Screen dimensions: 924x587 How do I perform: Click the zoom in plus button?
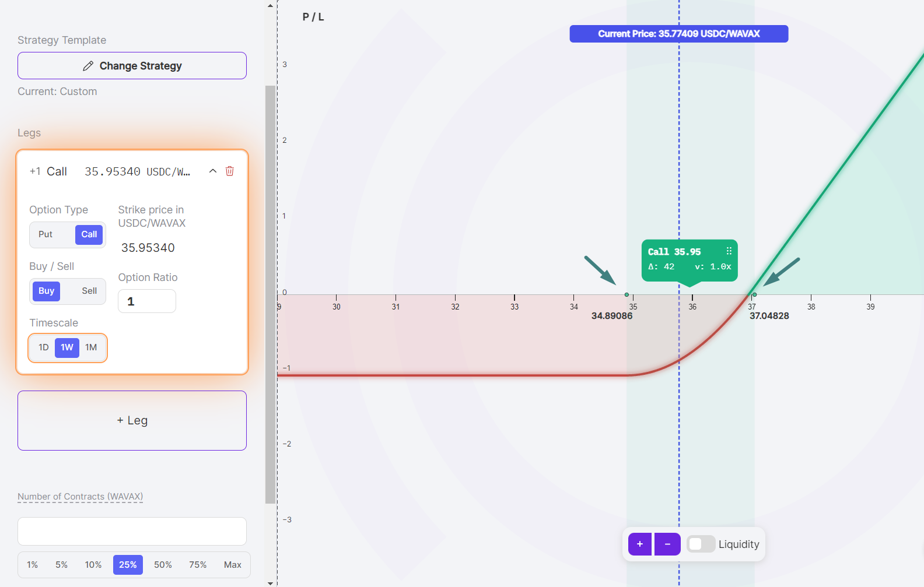pyautogui.click(x=639, y=544)
